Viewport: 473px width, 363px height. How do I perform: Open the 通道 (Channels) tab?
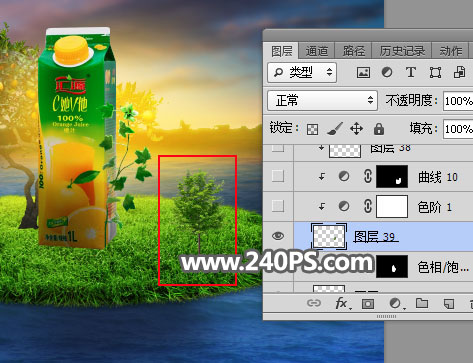(x=317, y=51)
